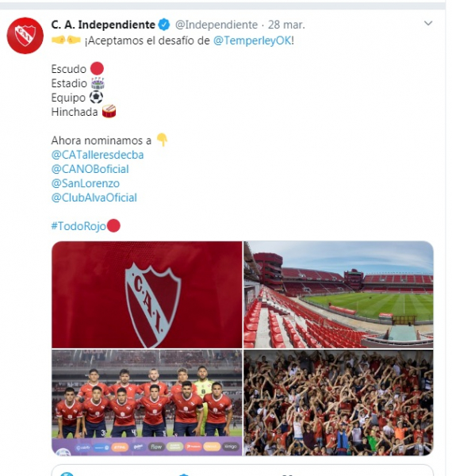This screenshot has height=476, width=452.
Task: Click the stadium emoji next to Estadio
Action: coord(98,83)
